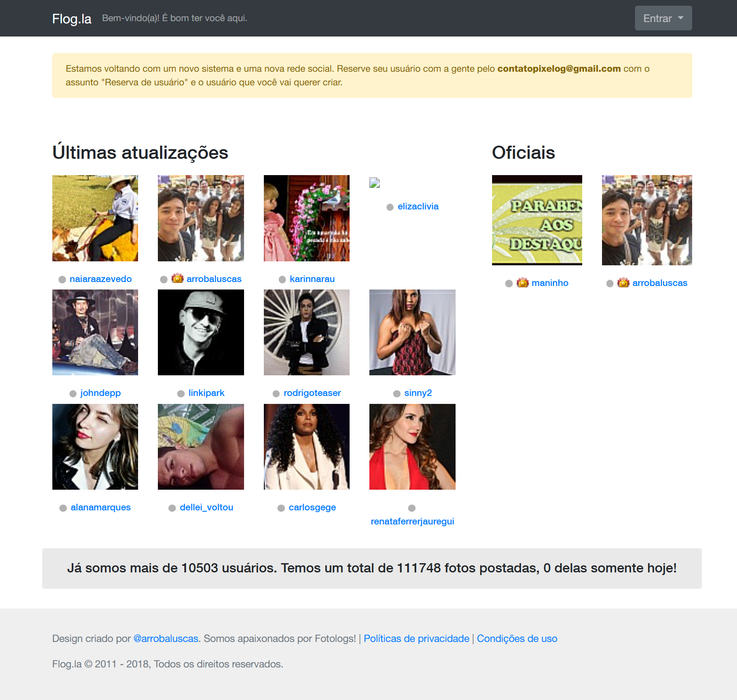This screenshot has width=737, height=700.
Task: Click gray status dot beside johndepp
Action: [73, 394]
